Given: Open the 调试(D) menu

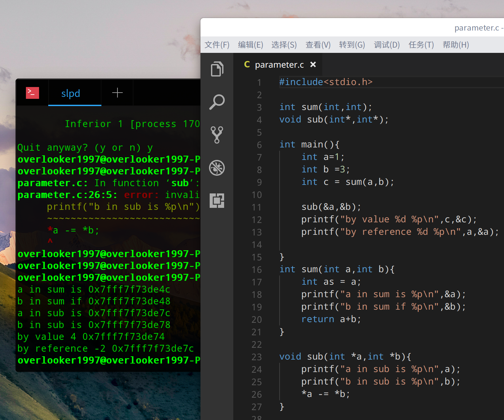Looking at the screenshot, I should click(387, 45).
